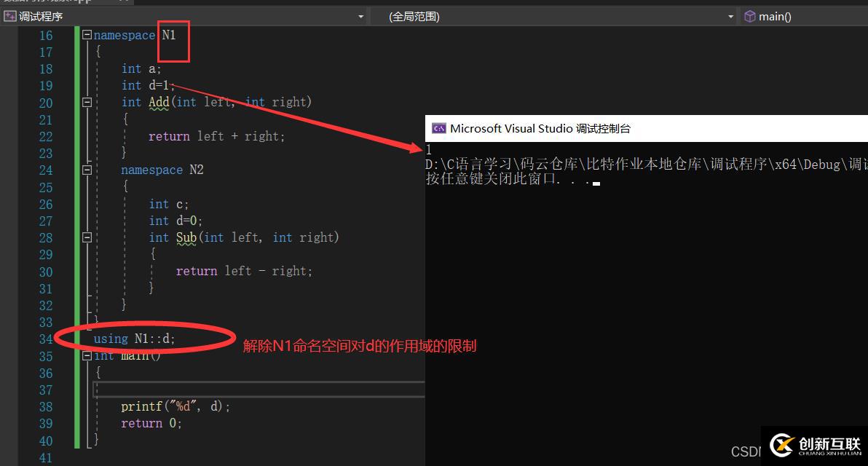Screen dimensions: 868x466
Task: Click the Sub function name
Action: [186, 237]
